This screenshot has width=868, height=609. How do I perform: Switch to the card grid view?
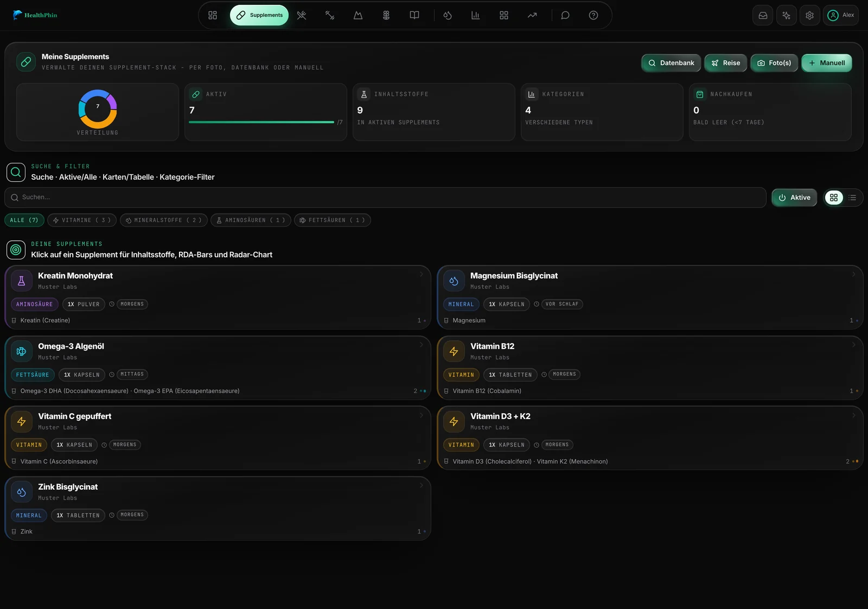pyautogui.click(x=834, y=198)
